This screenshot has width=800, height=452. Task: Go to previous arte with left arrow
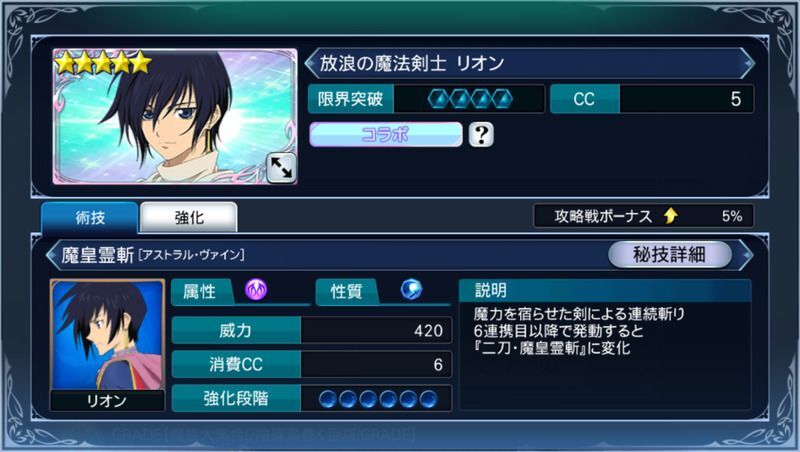click(52, 254)
